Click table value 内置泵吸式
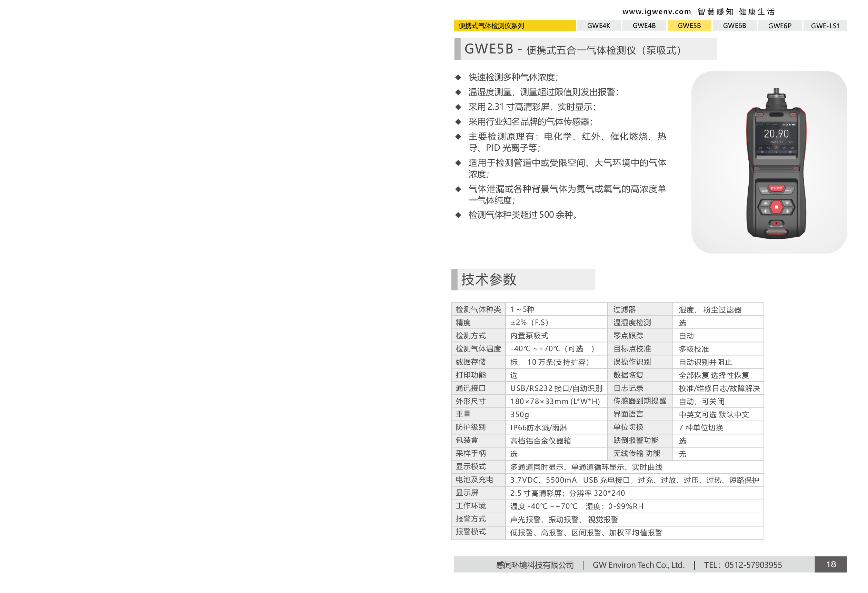Screen dimensions: 868x593 click(x=529, y=336)
